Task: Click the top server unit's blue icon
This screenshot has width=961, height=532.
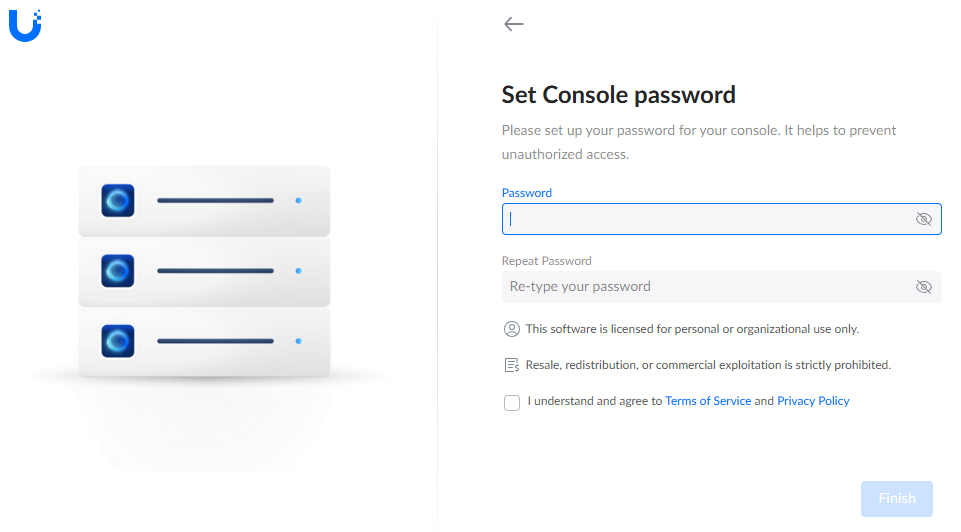Action: pos(118,201)
